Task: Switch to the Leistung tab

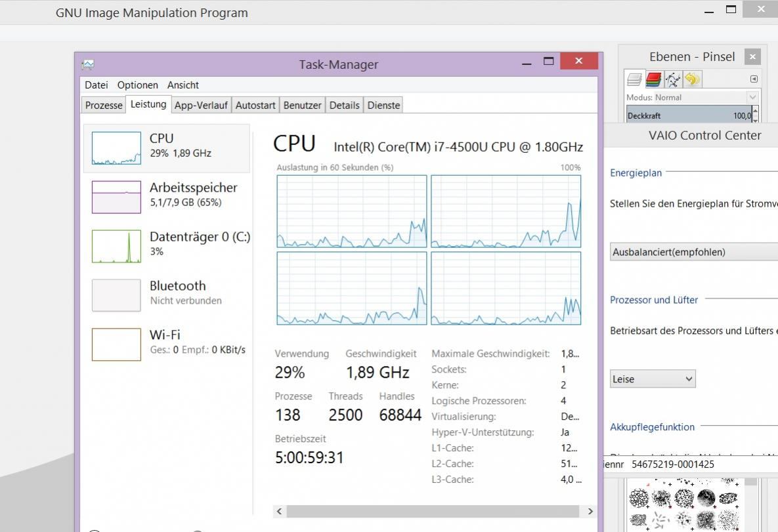Action: click(148, 104)
